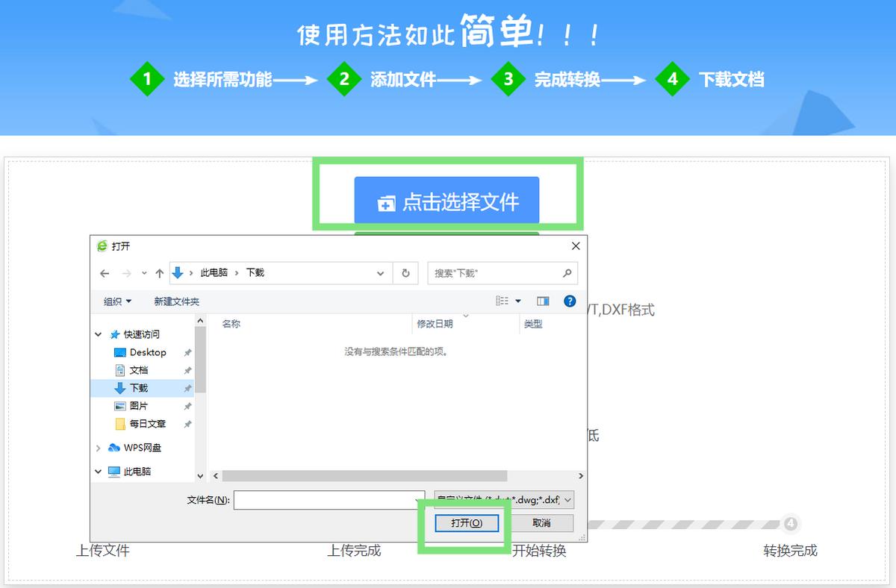The width and height of the screenshot is (896, 588).
Task: Sort files by the 修改日期 column header
Action: pos(435,324)
